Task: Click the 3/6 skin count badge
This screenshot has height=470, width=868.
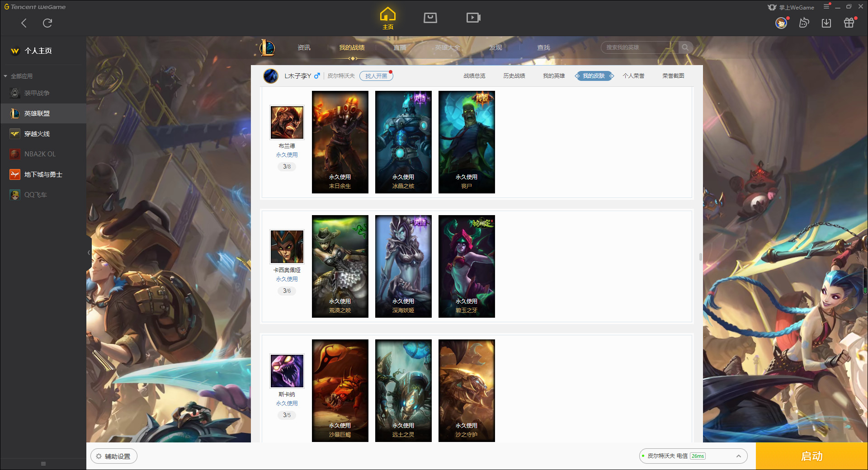Action: click(x=287, y=291)
